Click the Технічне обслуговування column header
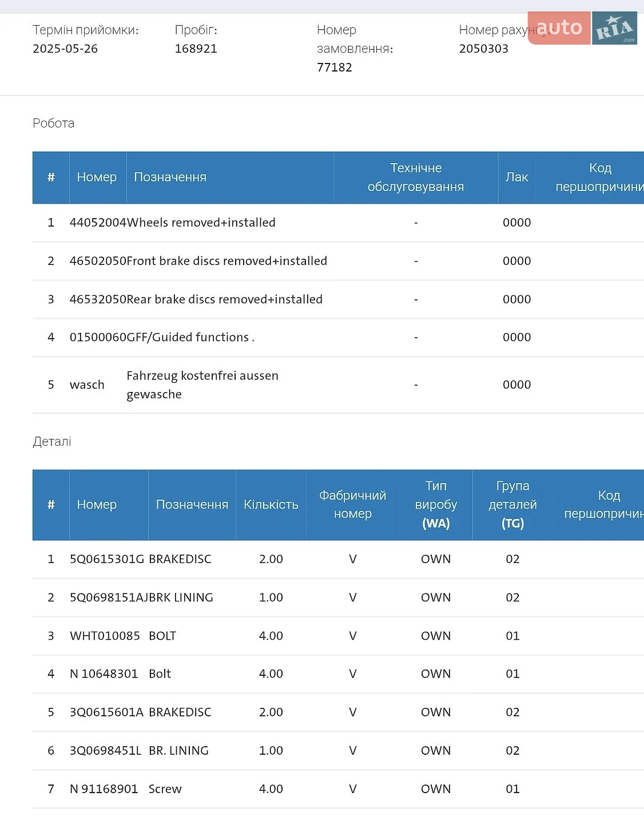Image resolution: width=644 pixels, height=824 pixels. 416,177
